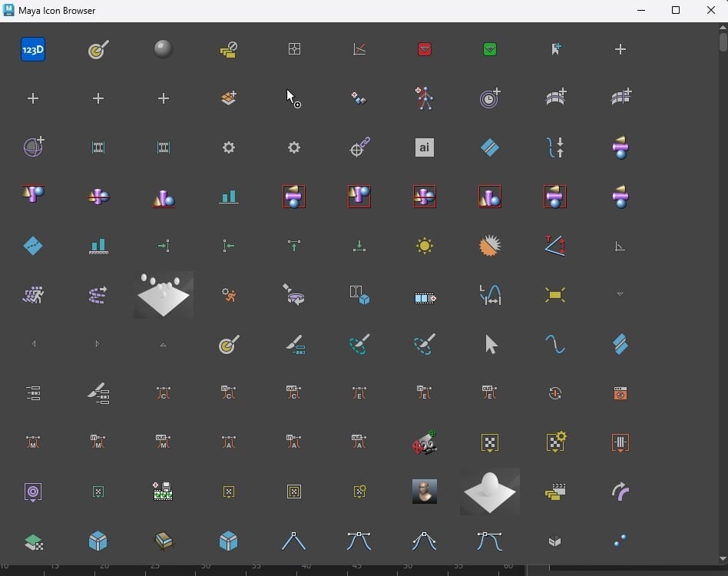Select the orange window with eye icon
The image size is (728, 576).
point(620,393)
